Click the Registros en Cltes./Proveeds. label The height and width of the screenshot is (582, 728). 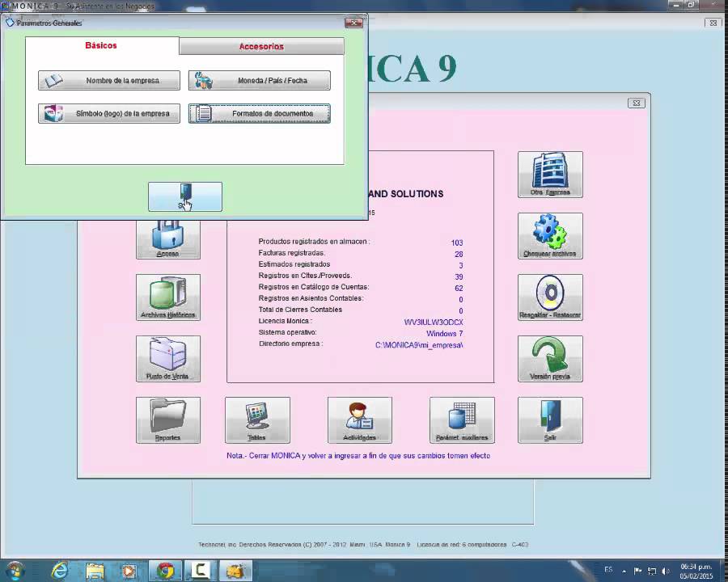(305, 276)
